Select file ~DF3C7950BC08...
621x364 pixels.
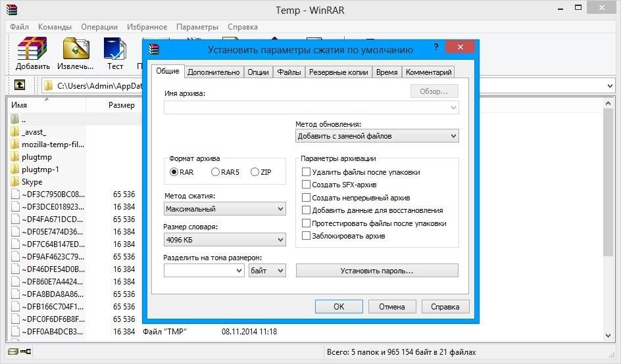48,194
